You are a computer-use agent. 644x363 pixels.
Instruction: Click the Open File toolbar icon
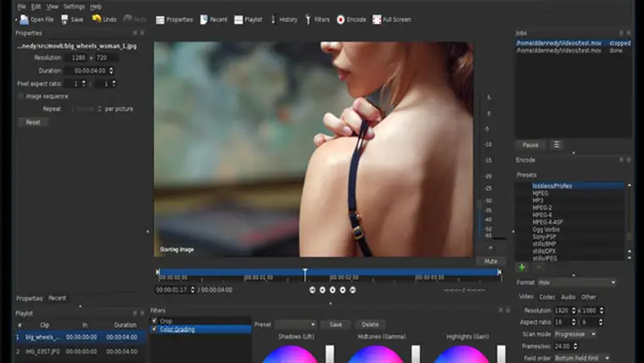pos(25,20)
